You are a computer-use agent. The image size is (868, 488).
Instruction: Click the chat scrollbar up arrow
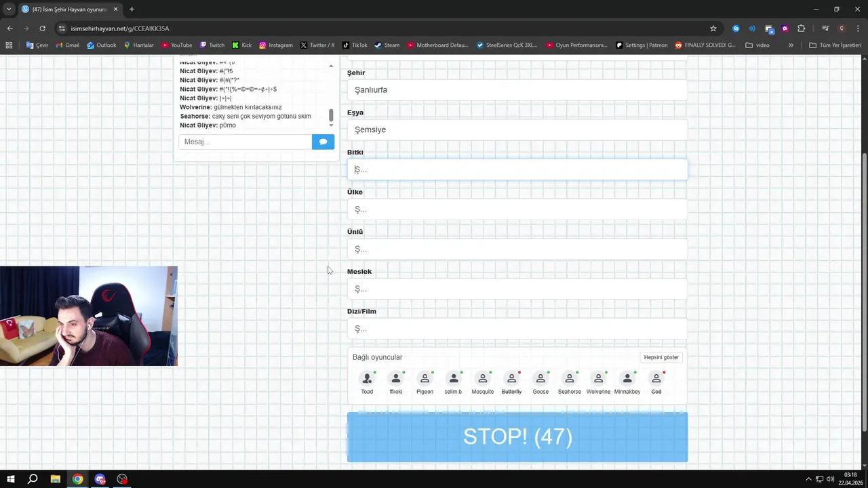point(331,66)
